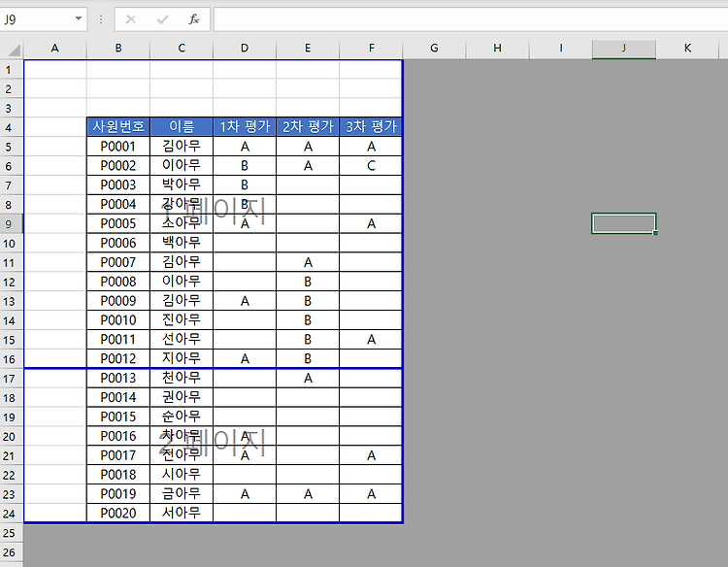Click name cell 진아무

click(x=182, y=320)
